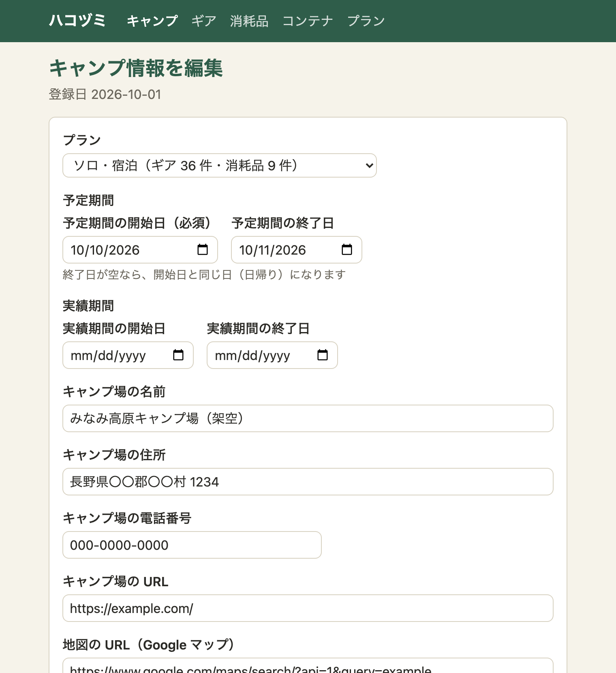The width and height of the screenshot is (616, 673).
Task: Click the 実績期間の開始日 label
Action: (x=114, y=328)
